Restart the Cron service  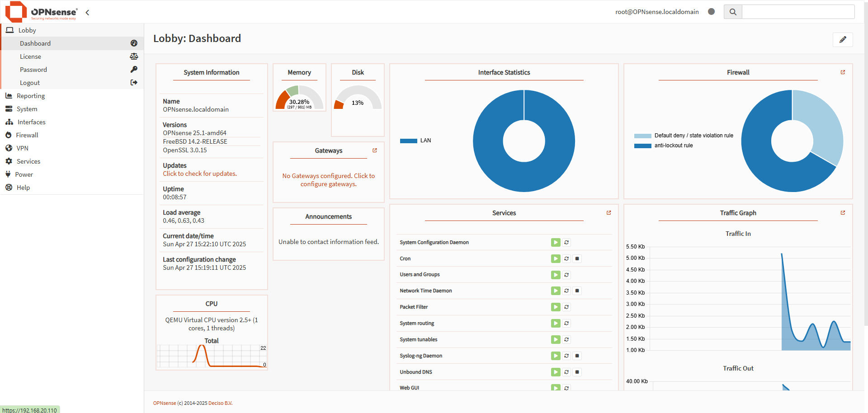point(566,259)
